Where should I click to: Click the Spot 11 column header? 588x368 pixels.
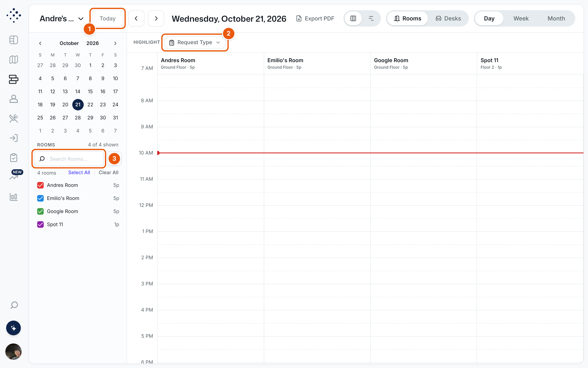530,63
